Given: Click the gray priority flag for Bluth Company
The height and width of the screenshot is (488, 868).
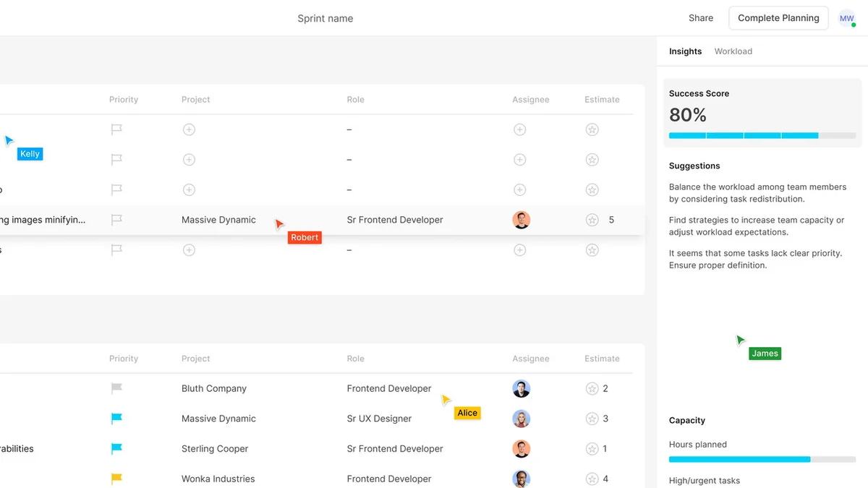Looking at the screenshot, I should (116, 388).
